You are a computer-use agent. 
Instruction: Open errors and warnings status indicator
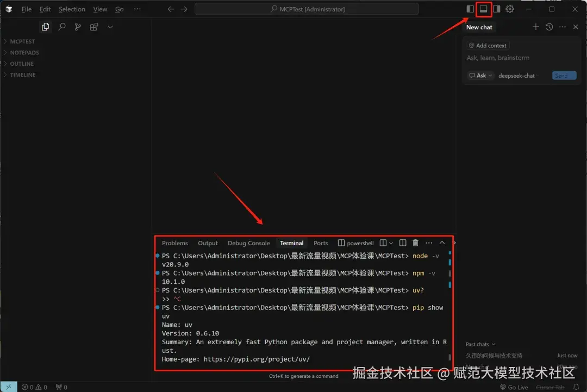[x=34, y=387]
